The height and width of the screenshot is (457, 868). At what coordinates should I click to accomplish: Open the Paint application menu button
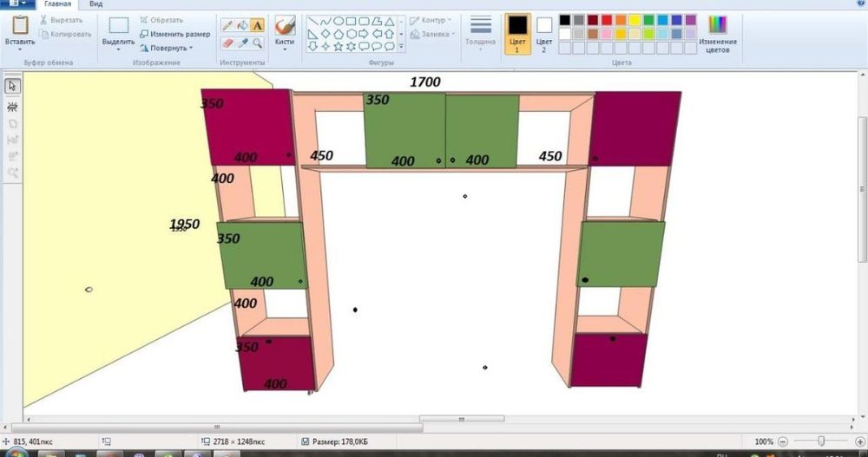coord(17,3)
